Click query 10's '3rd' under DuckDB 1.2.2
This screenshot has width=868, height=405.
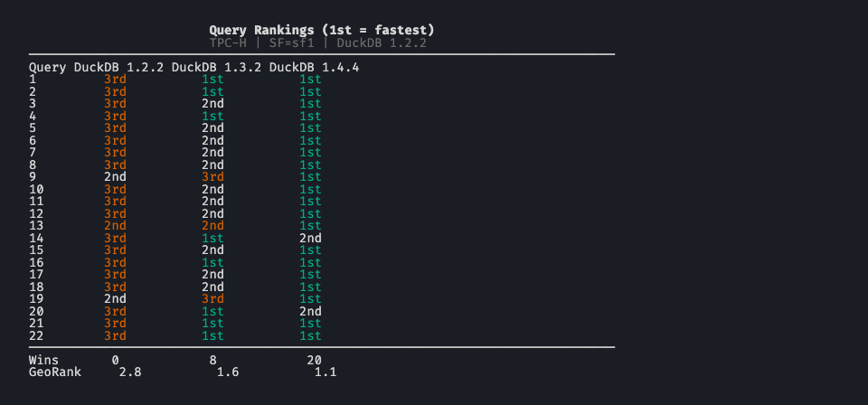(x=115, y=189)
